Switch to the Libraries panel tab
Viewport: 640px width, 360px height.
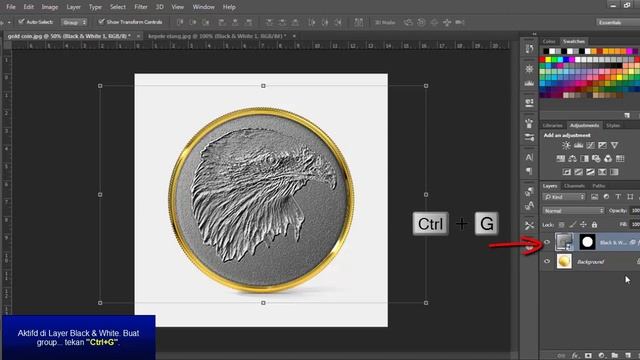click(x=553, y=125)
